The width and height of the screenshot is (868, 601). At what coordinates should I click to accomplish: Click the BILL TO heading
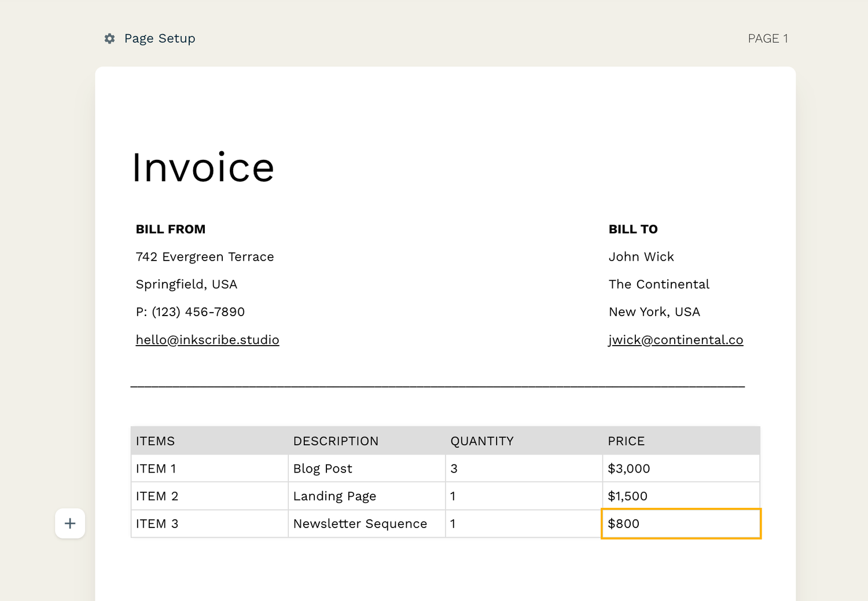pos(632,229)
